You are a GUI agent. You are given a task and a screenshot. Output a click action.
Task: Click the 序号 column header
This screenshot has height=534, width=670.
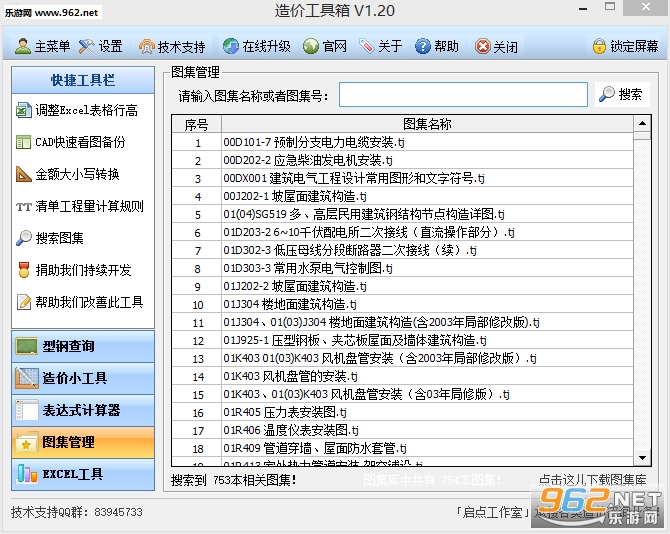[197, 125]
